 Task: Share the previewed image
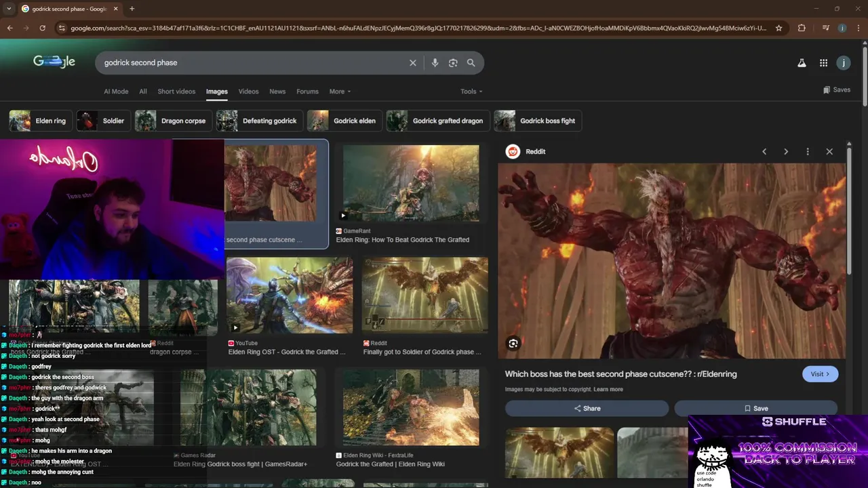587,409
